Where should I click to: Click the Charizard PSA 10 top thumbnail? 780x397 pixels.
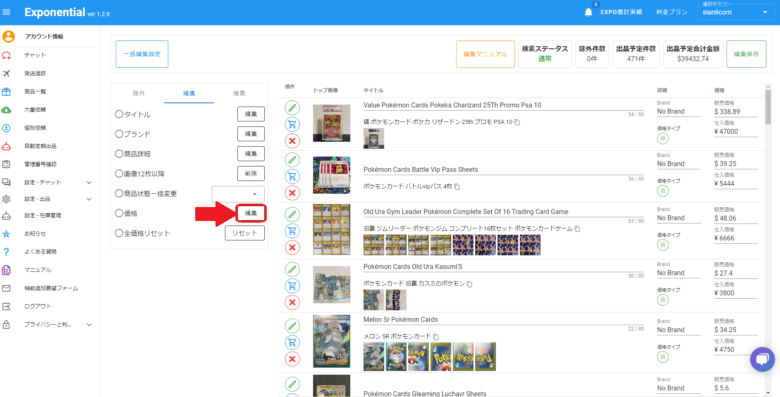[x=331, y=123]
